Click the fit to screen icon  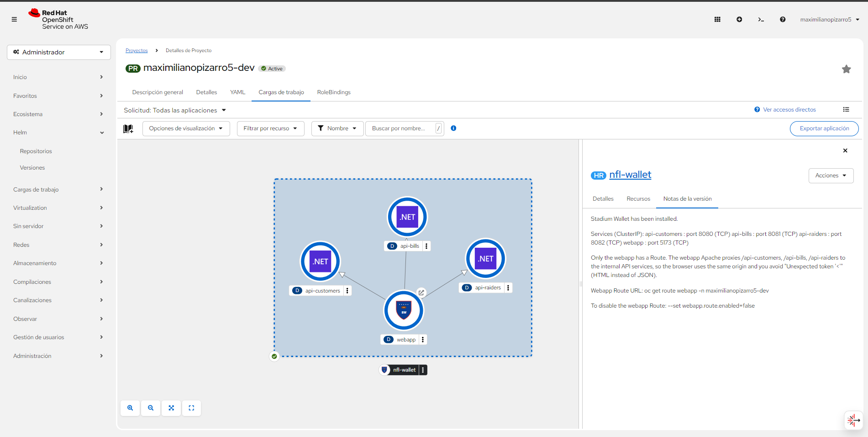point(171,408)
